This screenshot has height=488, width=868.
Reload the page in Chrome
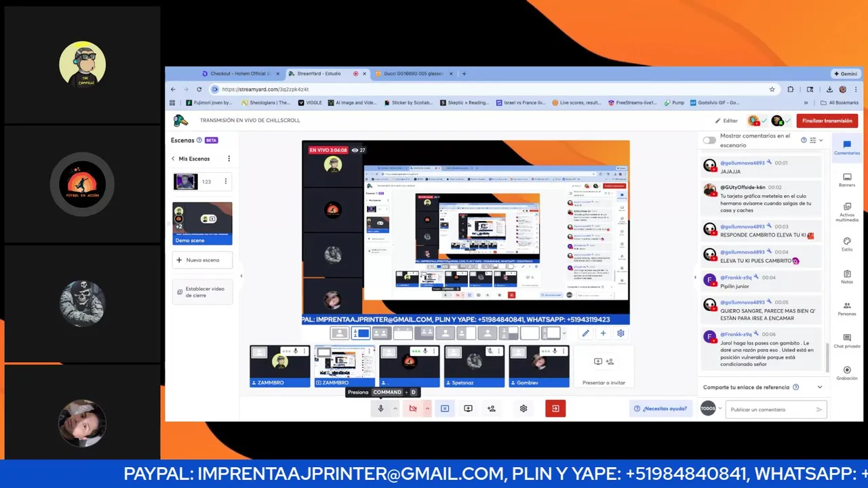pyautogui.click(x=199, y=89)
